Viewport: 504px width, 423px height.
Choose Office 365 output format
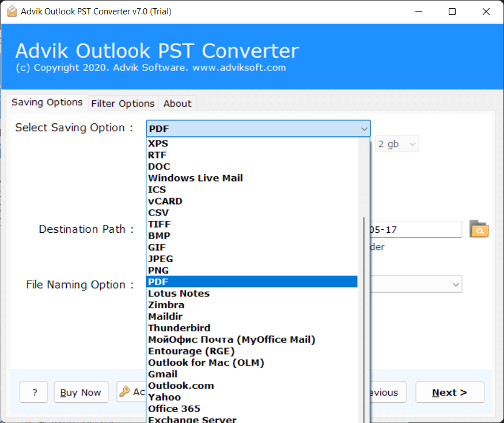pyautogui.click(x=174, y=408)
